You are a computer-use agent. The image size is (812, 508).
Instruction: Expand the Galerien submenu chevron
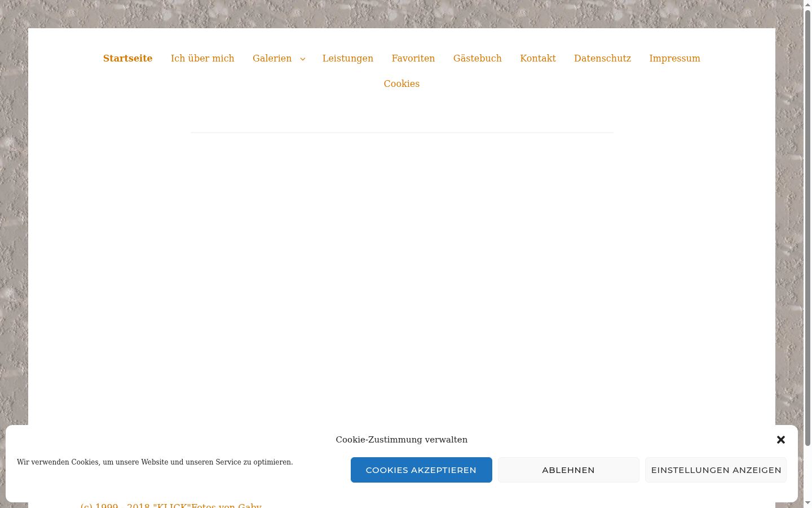click(303, 59)
